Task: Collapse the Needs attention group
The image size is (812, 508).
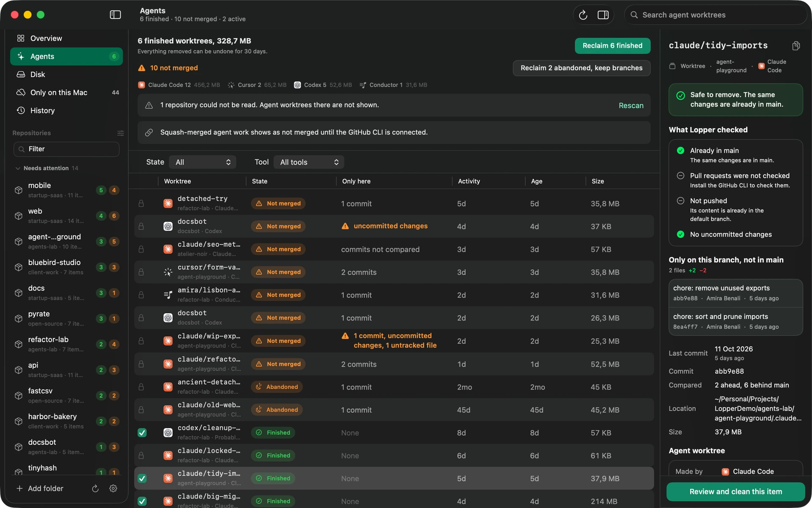Action: point(18,168)
